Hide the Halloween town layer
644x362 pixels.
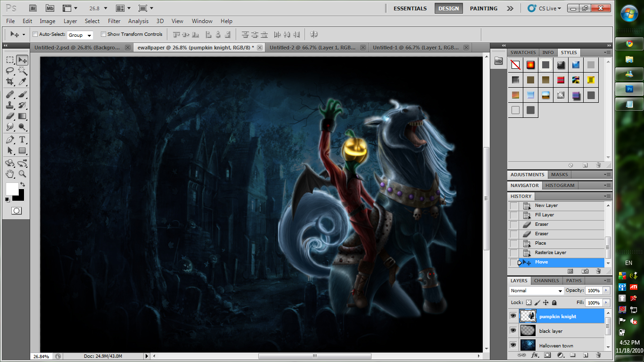[x=513, y=345]
